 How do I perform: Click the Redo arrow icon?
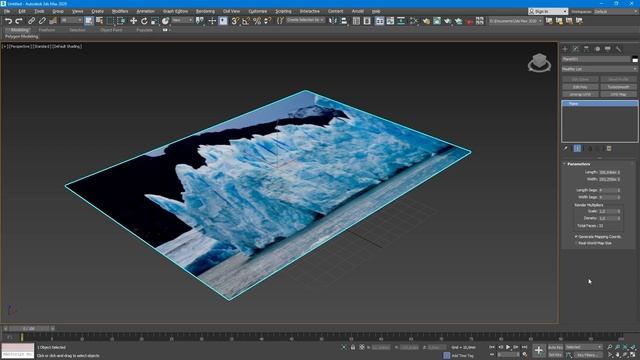pos(19,21)
